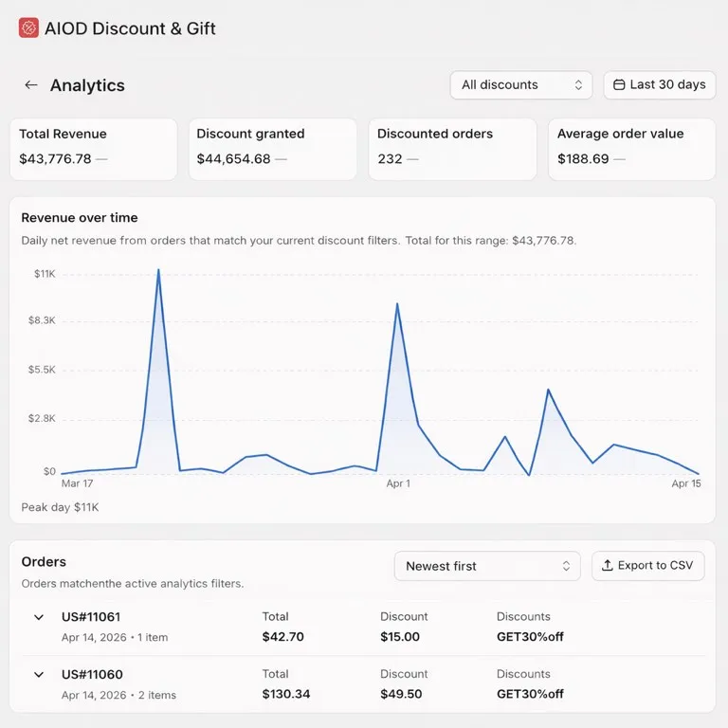Click the $43,776.78 total revenue value
The height and width of the screenshot is (728, 728).
(55, 159)
